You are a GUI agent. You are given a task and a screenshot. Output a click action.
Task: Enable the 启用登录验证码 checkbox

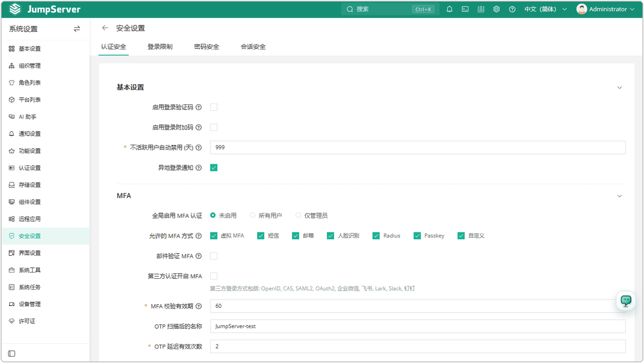(x=213, y=107)
